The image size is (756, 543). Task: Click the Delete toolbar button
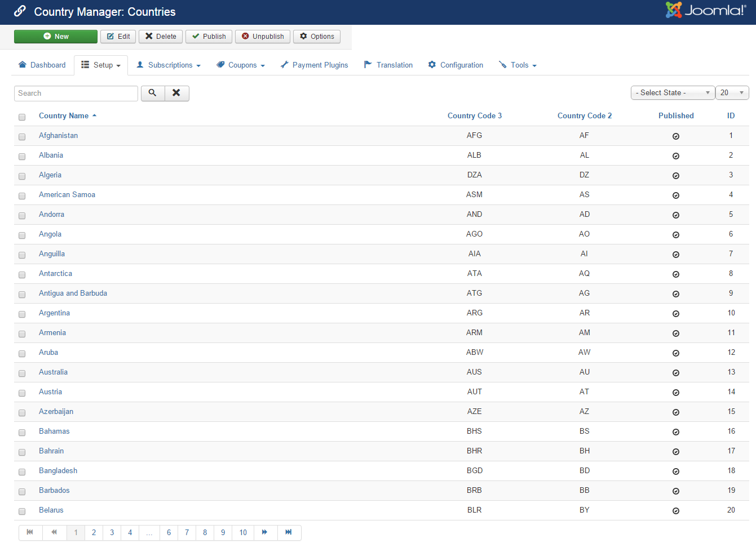(161, 37)
